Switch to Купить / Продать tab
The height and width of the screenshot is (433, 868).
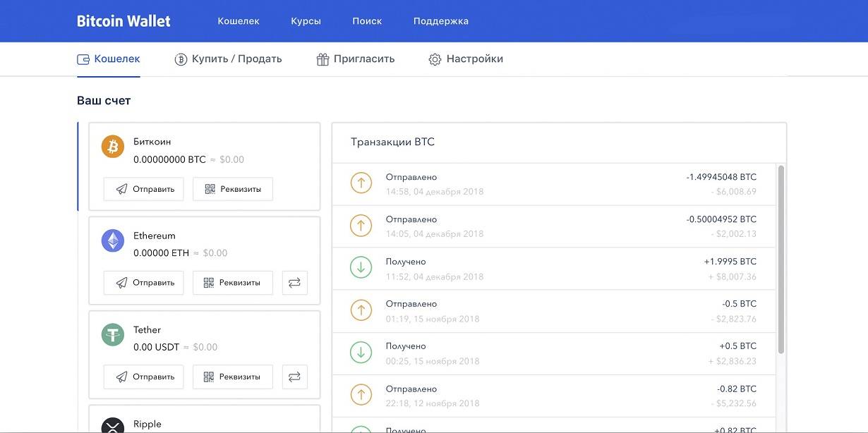click(229, 59)
